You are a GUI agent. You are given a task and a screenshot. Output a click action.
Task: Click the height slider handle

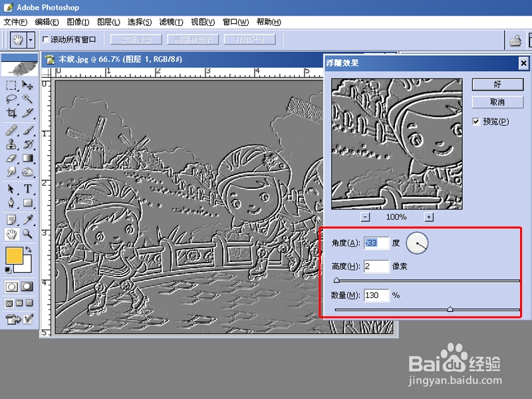tap(336, 280)
